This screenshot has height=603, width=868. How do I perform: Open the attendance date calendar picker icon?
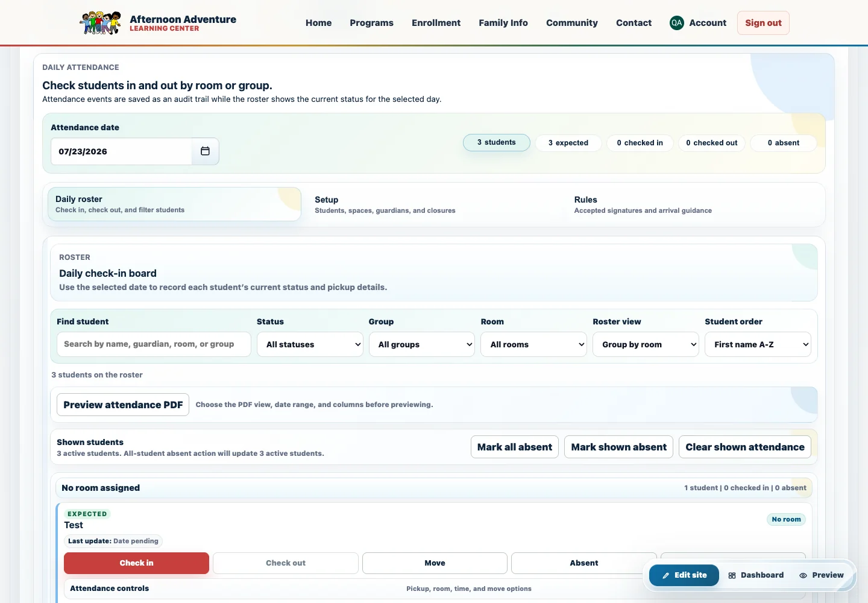[x=205, y=151]
